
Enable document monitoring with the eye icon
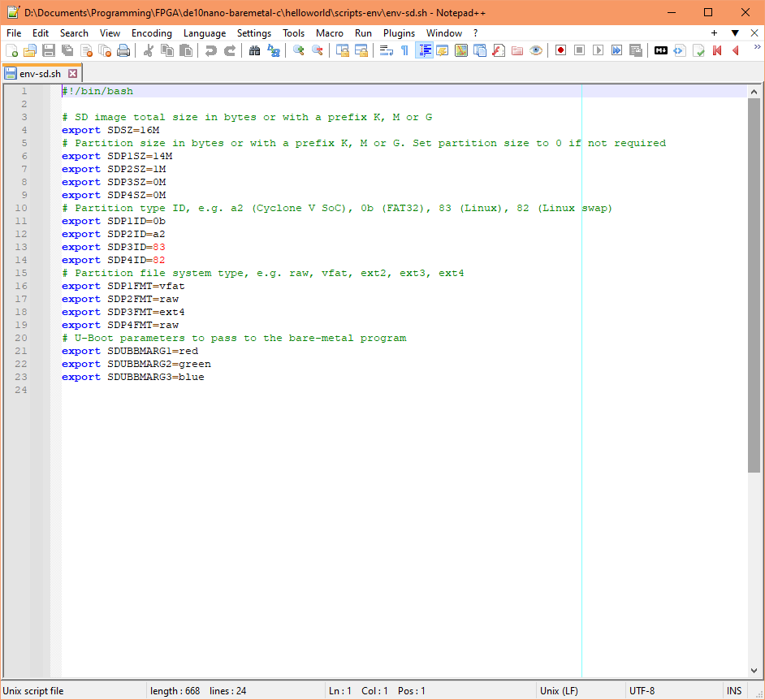pyautogui.click(x=537, y=50)
